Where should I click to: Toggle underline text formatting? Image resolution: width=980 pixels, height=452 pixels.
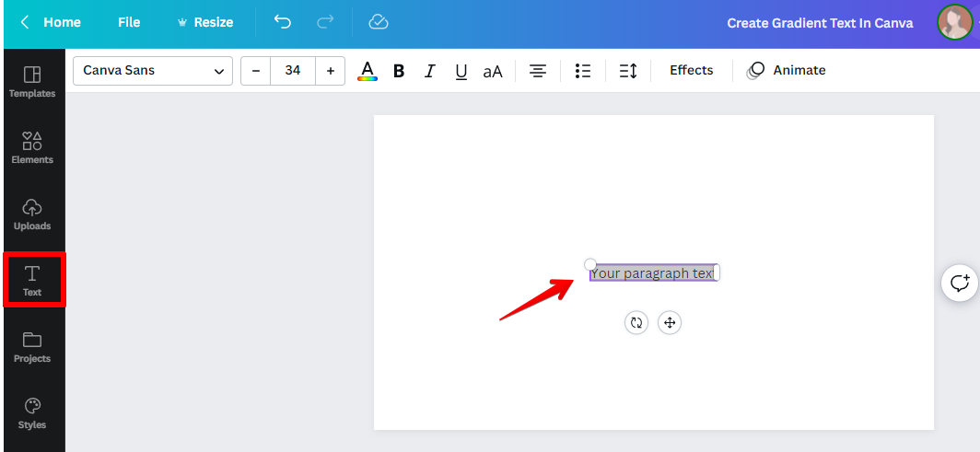pos(461,71)
